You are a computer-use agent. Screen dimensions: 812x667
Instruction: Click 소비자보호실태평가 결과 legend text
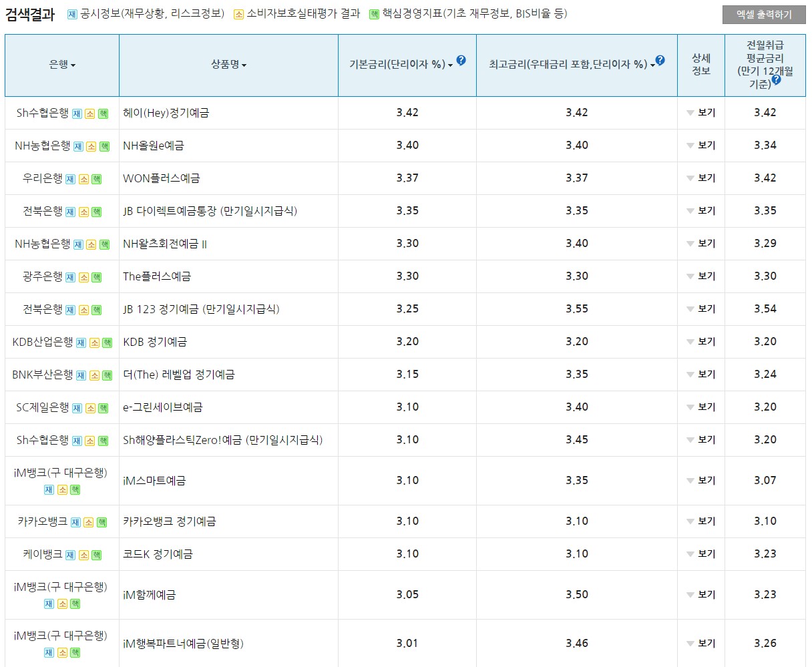pos(303,13)
